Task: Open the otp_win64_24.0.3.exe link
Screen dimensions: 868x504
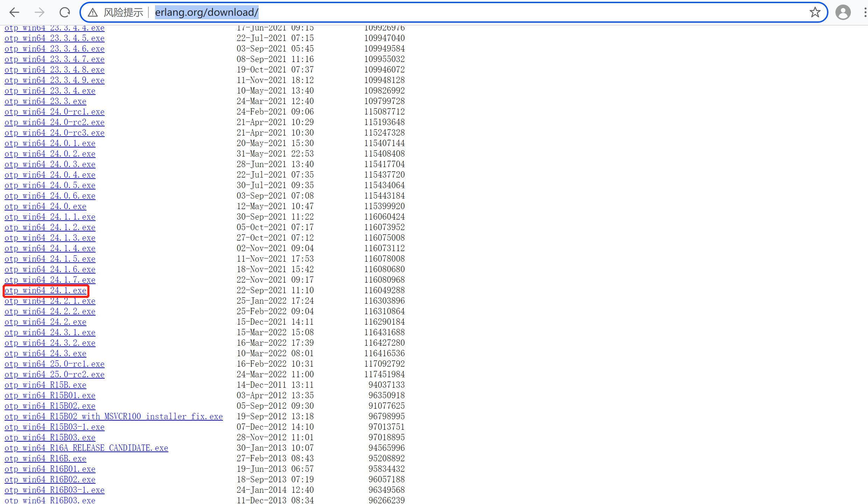Action: point(50,164)
